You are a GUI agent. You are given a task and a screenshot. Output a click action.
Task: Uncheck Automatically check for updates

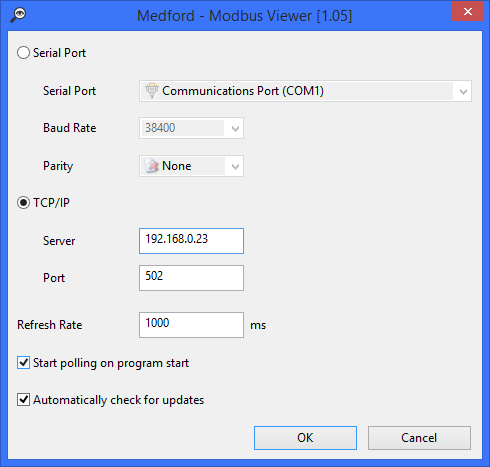pyautogui.click(x=23, y=400)
